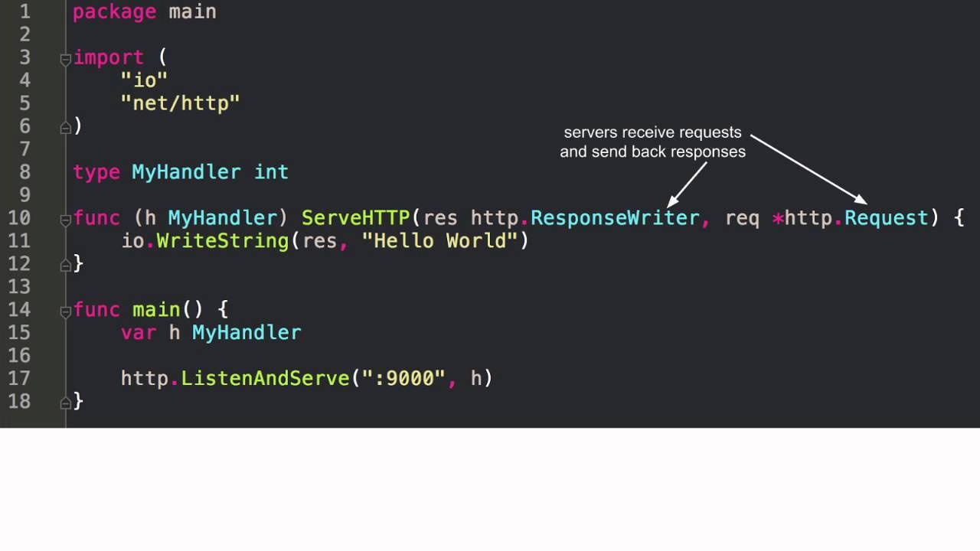Click line number 1 in the gutter
Screen dimensions: 980x551
coord(24,11)
